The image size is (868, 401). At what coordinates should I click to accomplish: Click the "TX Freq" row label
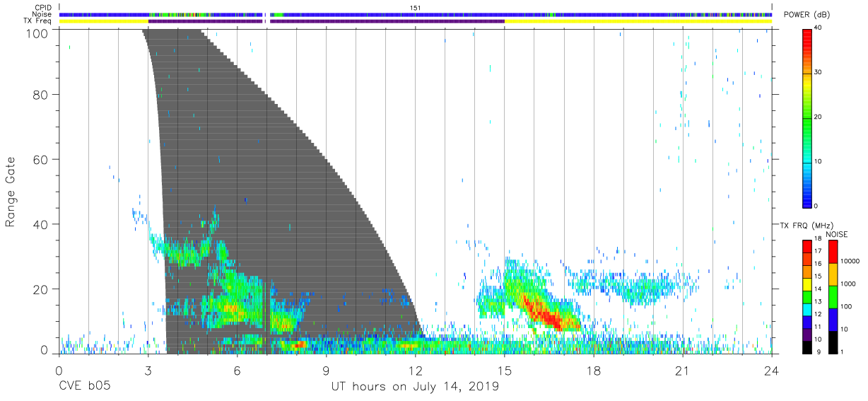click(x=39, y=21)
